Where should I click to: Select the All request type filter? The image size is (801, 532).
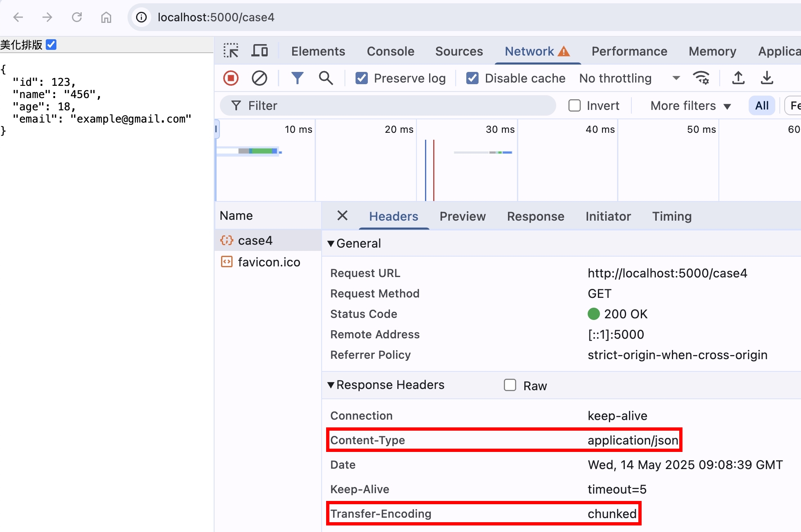(762, 106)
